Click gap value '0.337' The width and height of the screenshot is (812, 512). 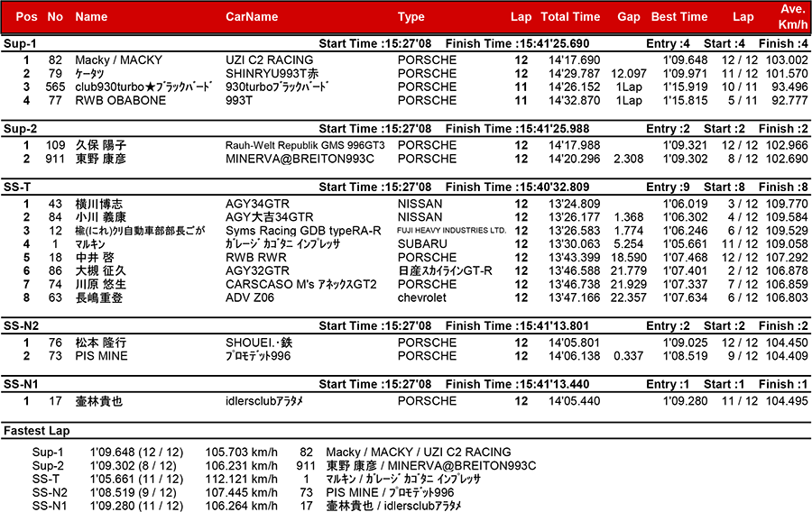point(629,356)
